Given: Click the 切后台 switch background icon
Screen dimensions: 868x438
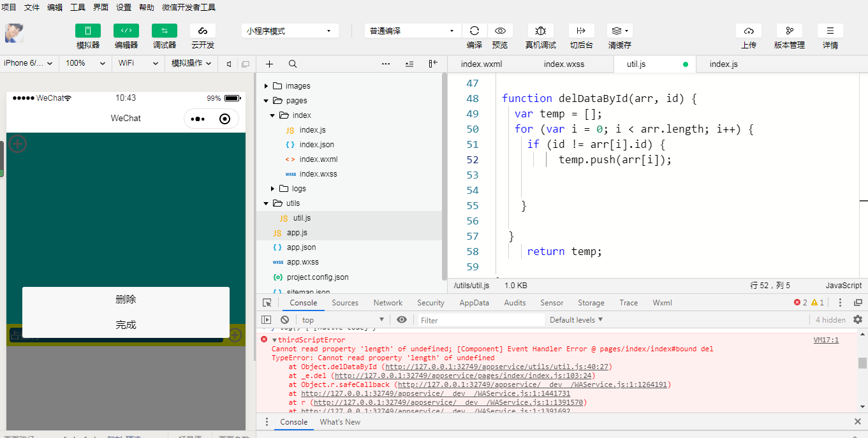Looking at the screenshot, I should pos(581,31).
